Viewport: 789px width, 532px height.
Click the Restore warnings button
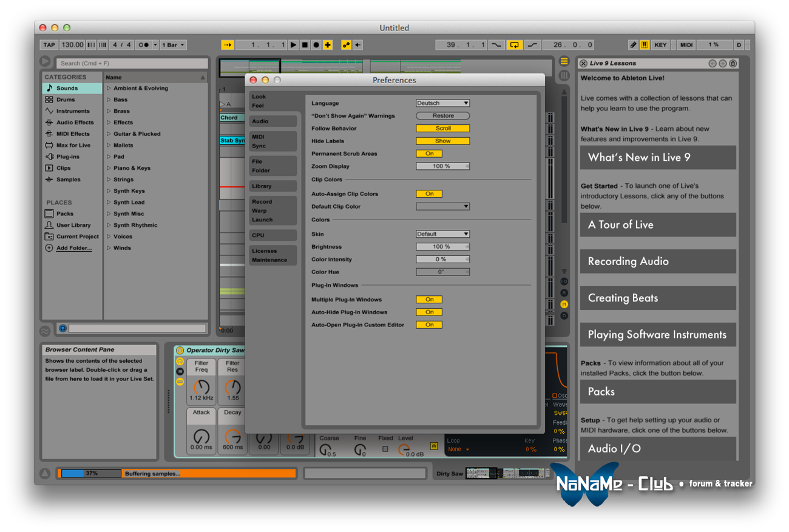[x=443, y=115]
